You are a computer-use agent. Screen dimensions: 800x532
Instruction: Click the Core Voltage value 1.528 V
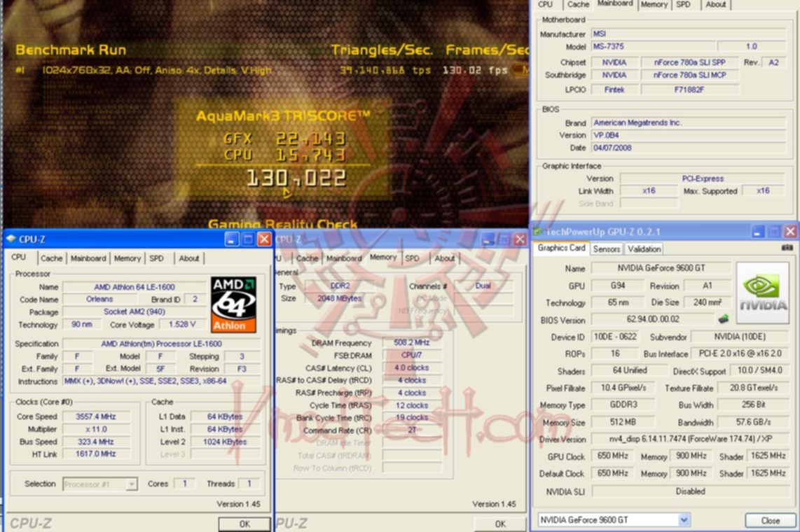[181, 324]
